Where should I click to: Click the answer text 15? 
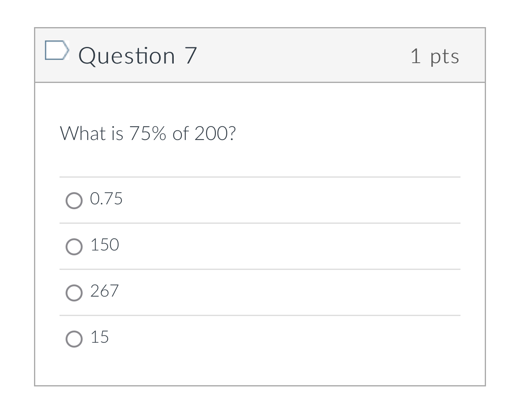[x=100, y=337]
